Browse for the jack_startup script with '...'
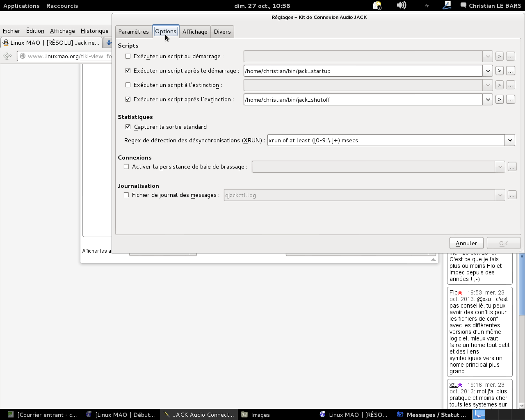The width and height of the screenshot is (525, 420). click(510, 71)
